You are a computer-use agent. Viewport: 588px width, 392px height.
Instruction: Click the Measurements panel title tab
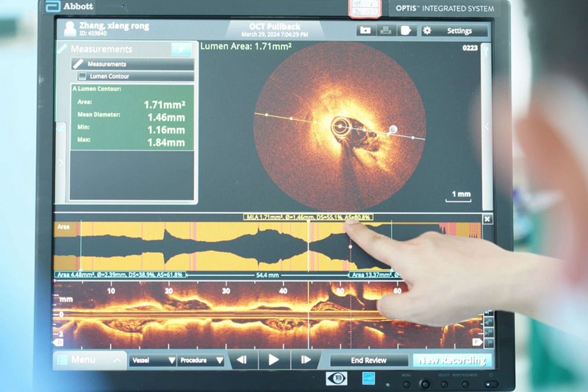[x=101, y=49]
